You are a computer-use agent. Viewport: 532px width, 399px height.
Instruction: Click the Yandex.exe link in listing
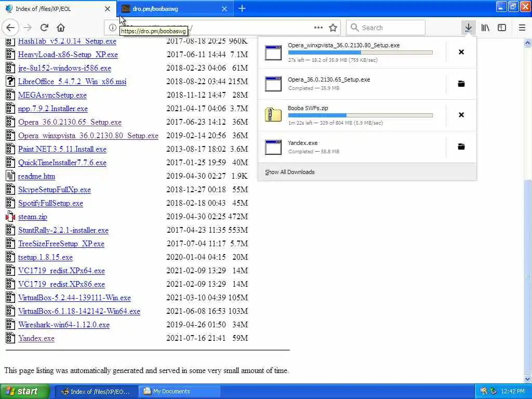tap(36, 339)
